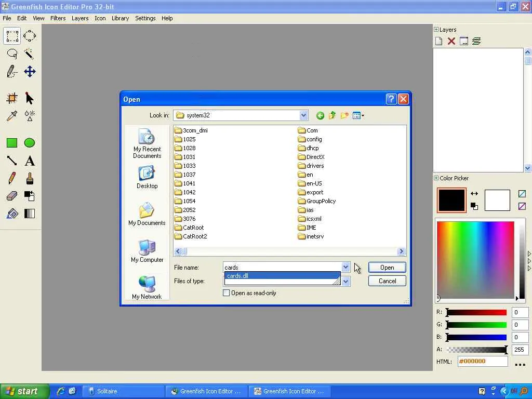Screen dimensions: 532x399
Task: Go to My Recent Documents location
Action: (147, 144)
